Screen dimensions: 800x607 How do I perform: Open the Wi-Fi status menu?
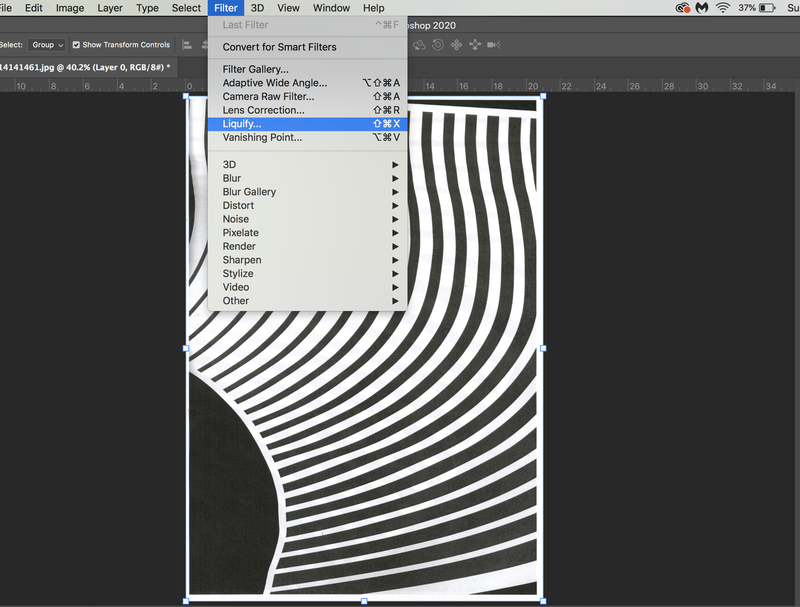723,8
